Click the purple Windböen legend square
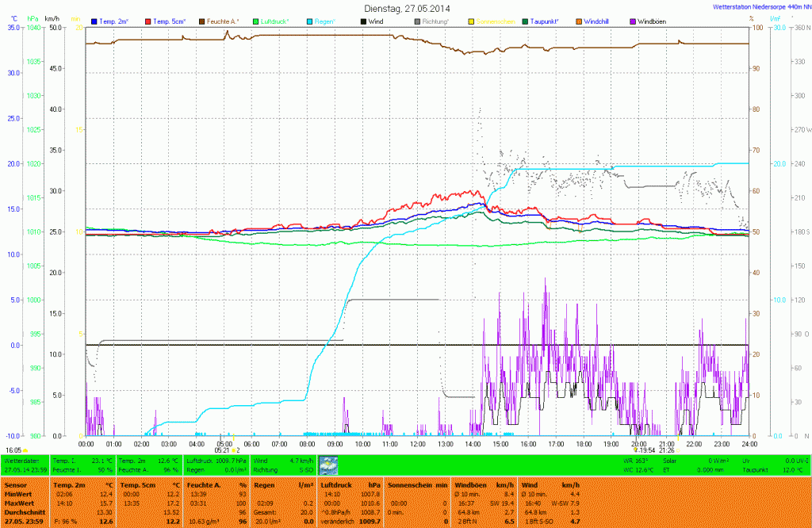 pos(632,21)
